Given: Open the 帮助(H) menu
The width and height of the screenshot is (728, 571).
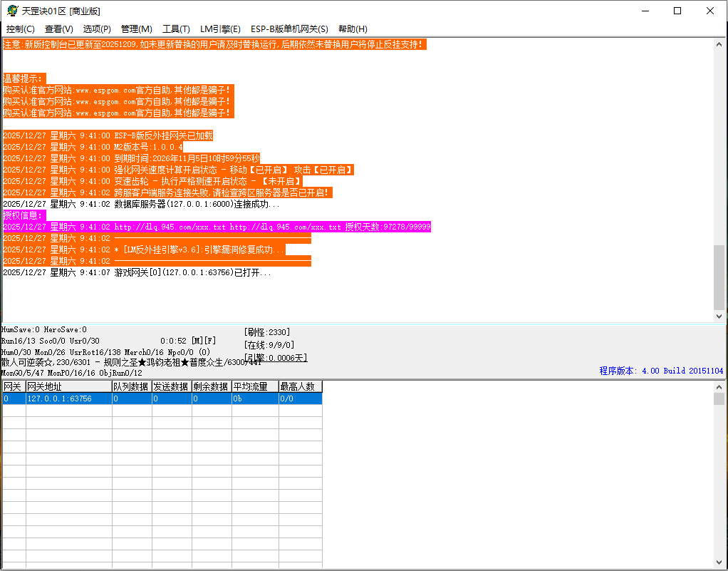Looking at the screenshot, I should [x=353, y=29].
